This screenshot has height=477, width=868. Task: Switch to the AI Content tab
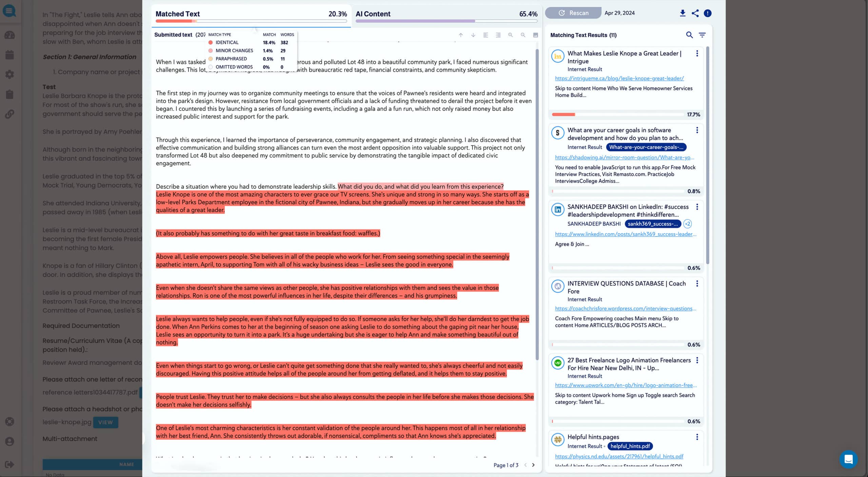[446, 16]
